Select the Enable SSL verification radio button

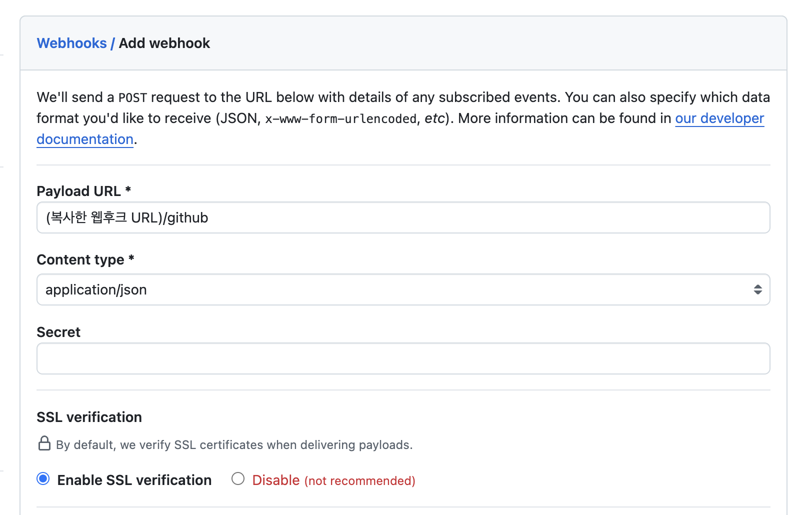point(43,479)
